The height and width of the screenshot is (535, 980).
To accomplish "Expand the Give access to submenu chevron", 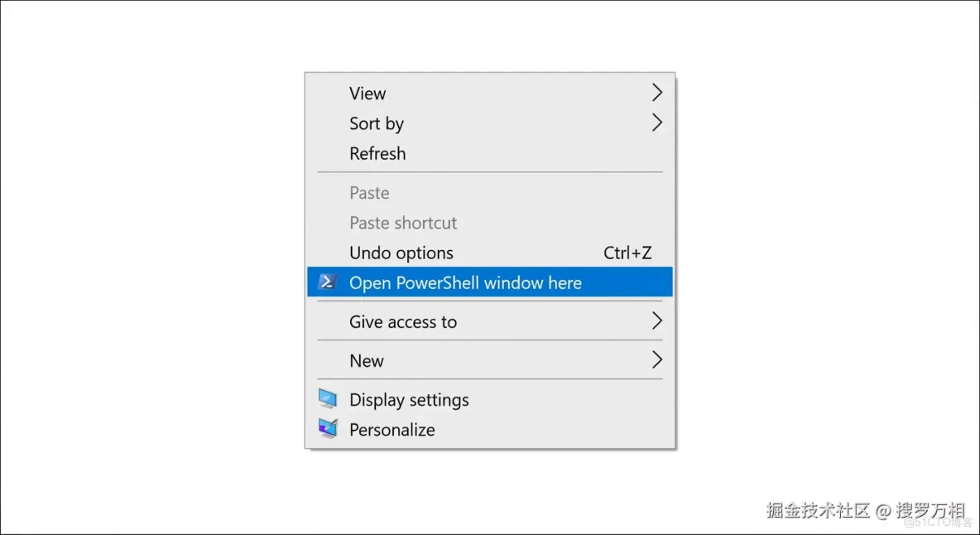I will (656, 321).
